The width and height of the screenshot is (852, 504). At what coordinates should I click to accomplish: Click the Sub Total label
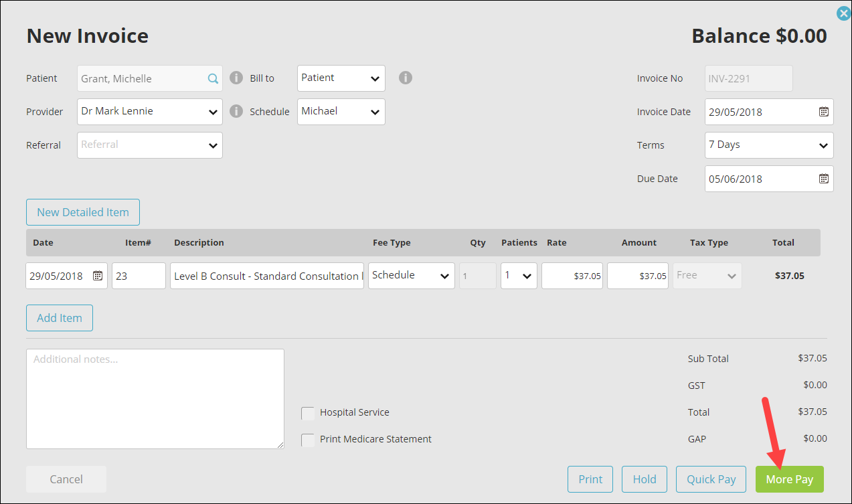click(708, 359)
